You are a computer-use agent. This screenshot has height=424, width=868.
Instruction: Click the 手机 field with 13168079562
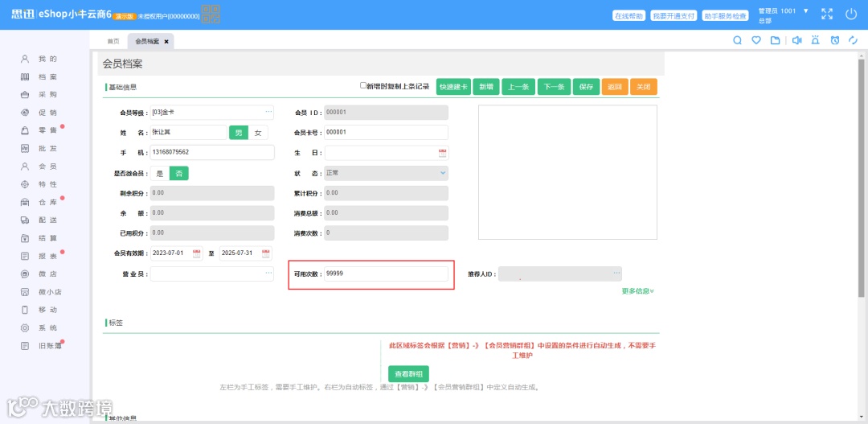(212, 152)
